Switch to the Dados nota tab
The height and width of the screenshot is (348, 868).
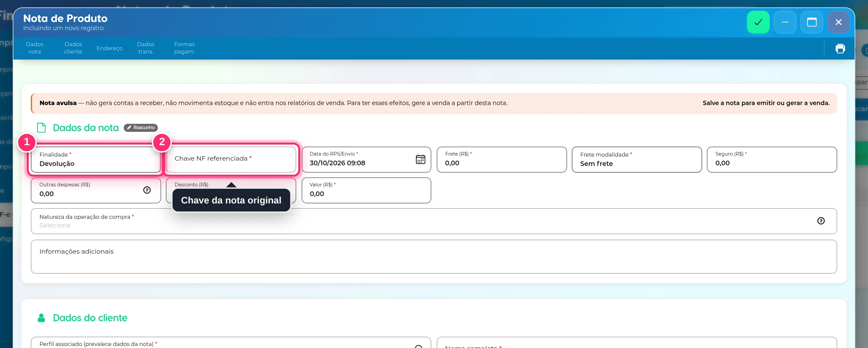(x=34, y=48)
